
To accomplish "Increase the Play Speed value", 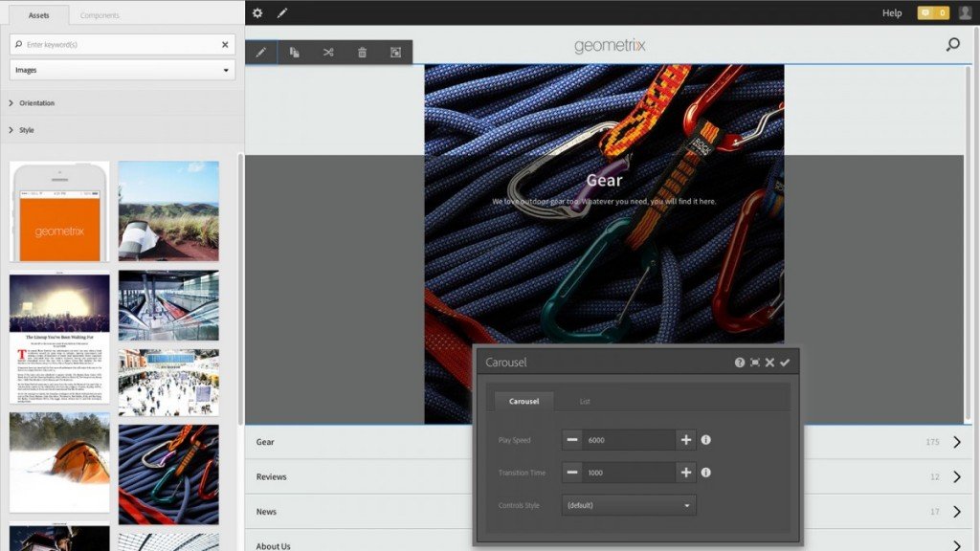I will (685, 440).
